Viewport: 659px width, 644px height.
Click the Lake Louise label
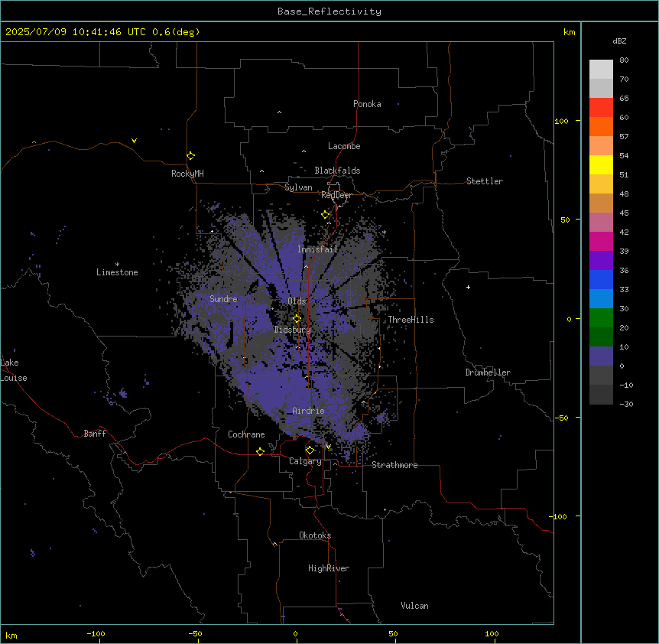click(x=14, y=370)
